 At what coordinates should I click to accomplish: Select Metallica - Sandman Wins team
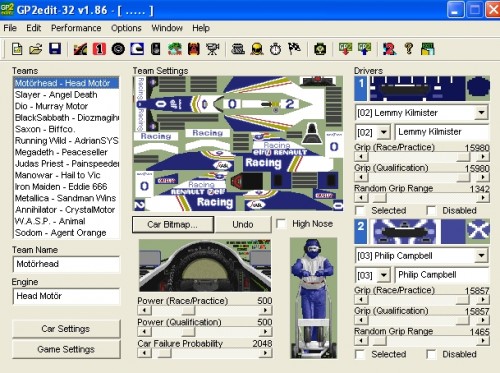(x=66, y=198)
